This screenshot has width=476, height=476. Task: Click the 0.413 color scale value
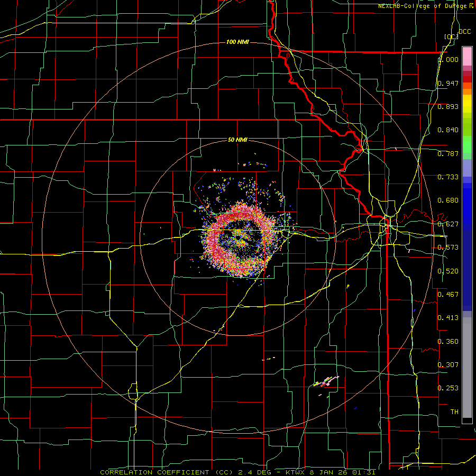(448, 318)
